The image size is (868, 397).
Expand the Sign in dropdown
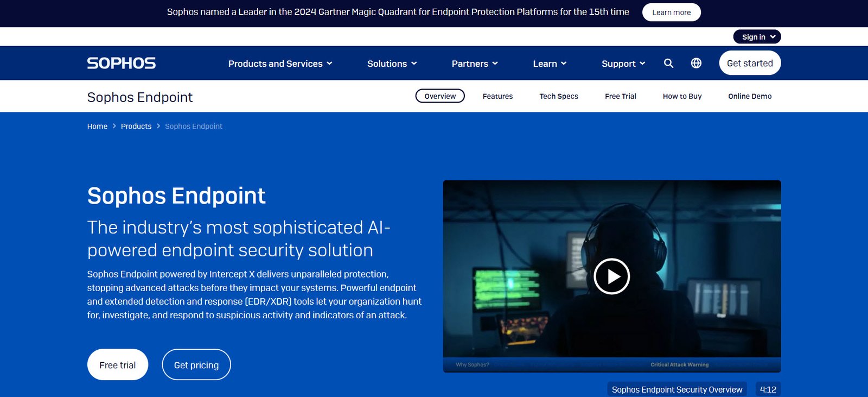(757, 36)
